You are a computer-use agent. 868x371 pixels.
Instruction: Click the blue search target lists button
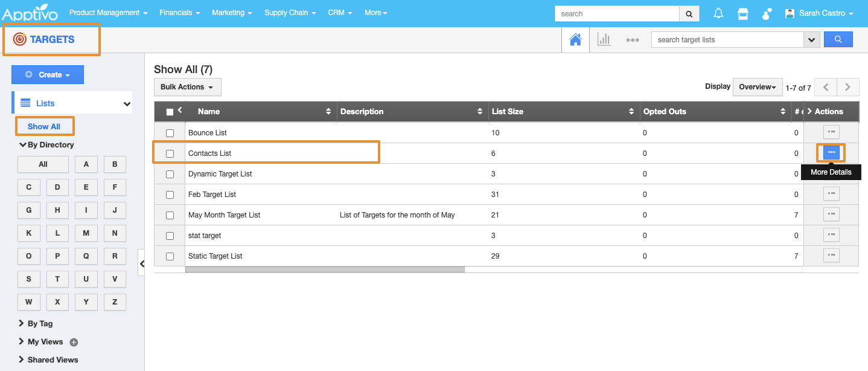tap(838, 40)
